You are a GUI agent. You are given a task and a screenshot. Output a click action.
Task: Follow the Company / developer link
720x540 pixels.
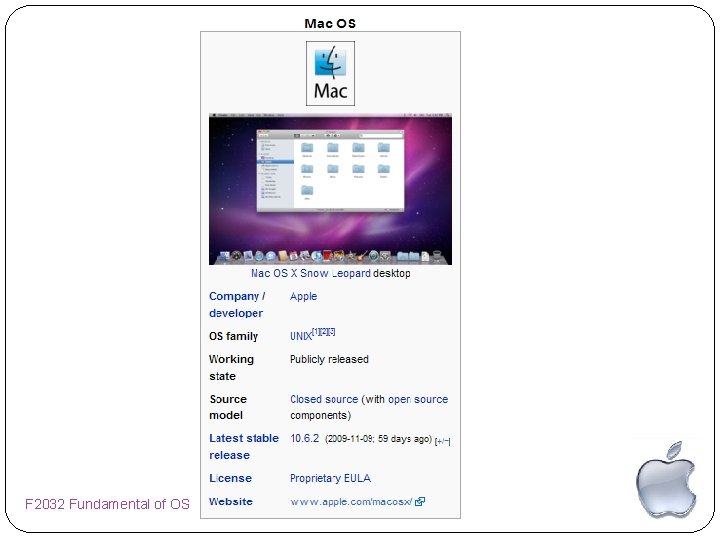tap(237, 304)
